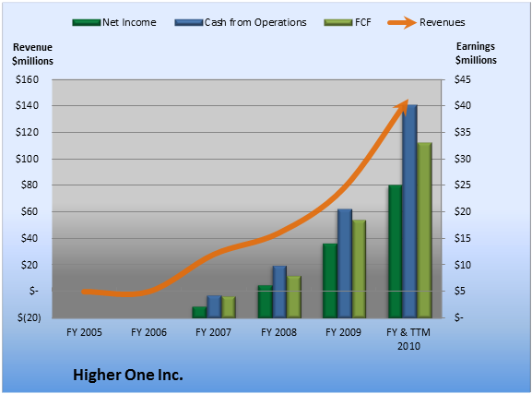Click the FY 2008 Cash from Operations bar
The width and height of the screenshot is (532, 394).
pyautogui.click(x=280, y=293)
